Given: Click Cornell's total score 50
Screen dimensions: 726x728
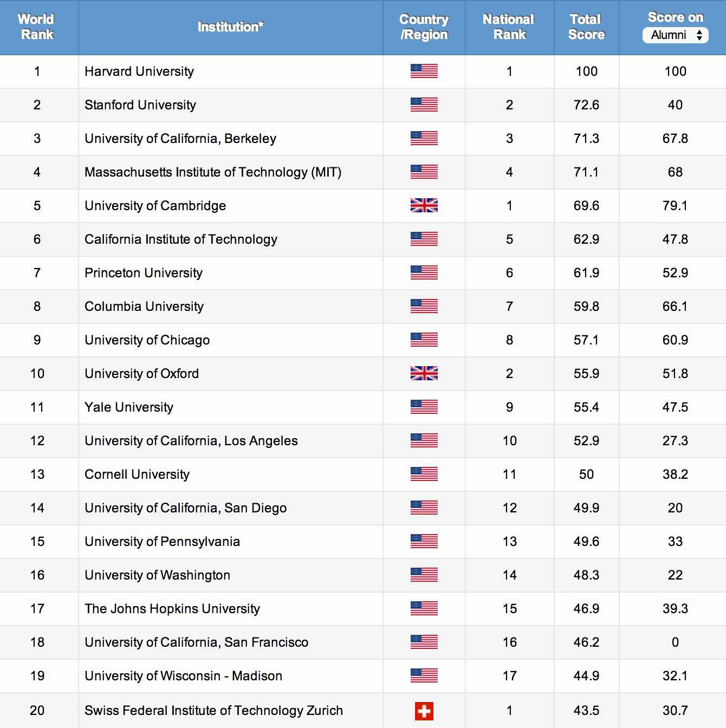Looking at the screenshot, I should [x=586, y=474].
